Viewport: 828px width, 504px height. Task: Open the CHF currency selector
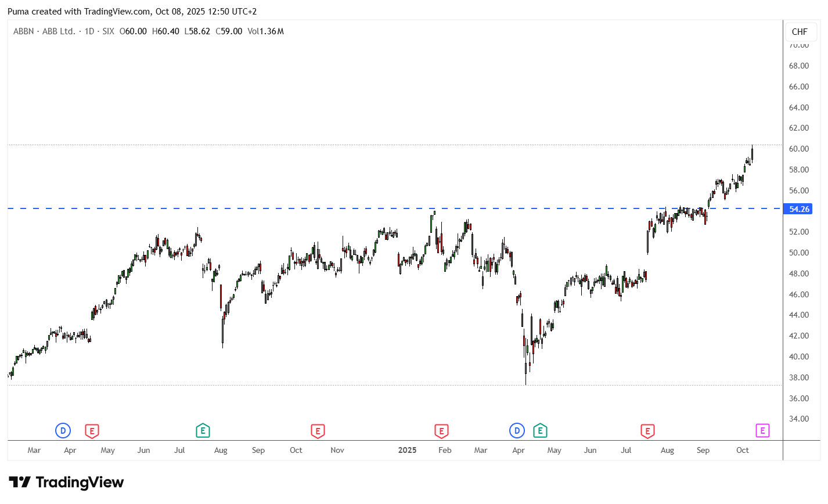[x=800, y=32]
